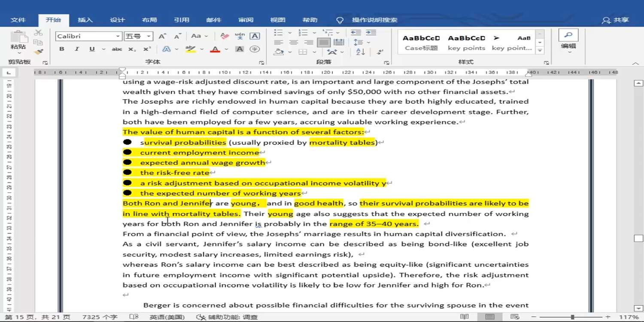
Task: Open paragraph dialog launcher in 段落 group
Action: [x=386, y=63]
